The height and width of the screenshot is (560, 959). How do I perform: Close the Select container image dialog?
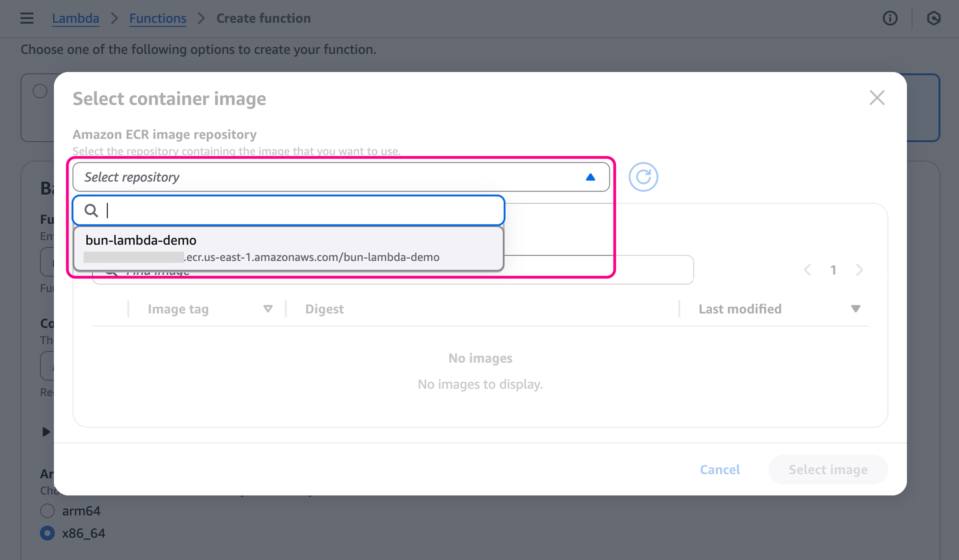pyautogui.click(x=877, y=98)
